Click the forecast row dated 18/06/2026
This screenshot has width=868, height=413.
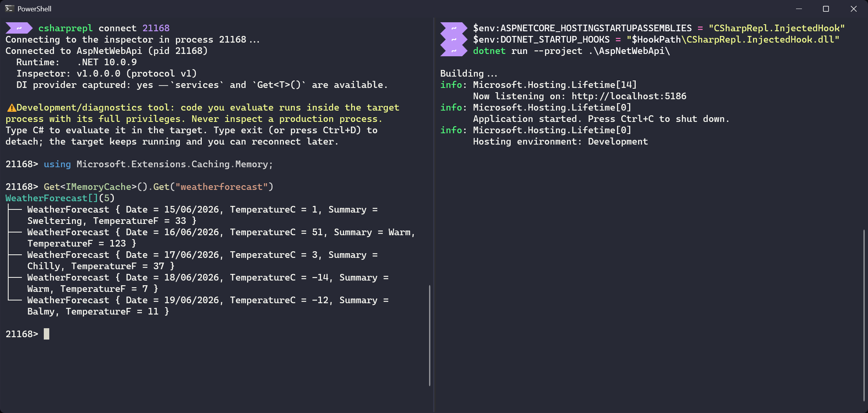(x=208, y=283)
